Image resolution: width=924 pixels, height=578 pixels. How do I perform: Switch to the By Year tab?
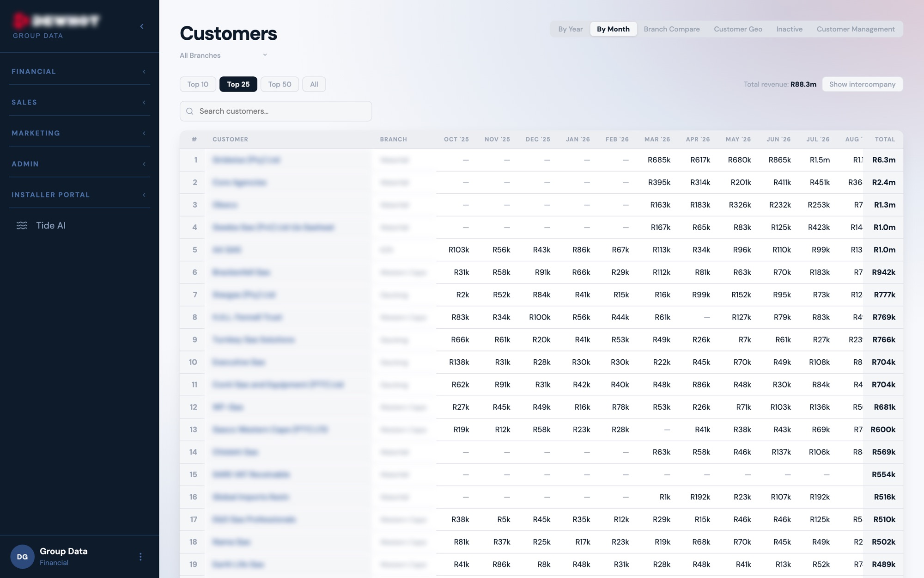(570, 29)
